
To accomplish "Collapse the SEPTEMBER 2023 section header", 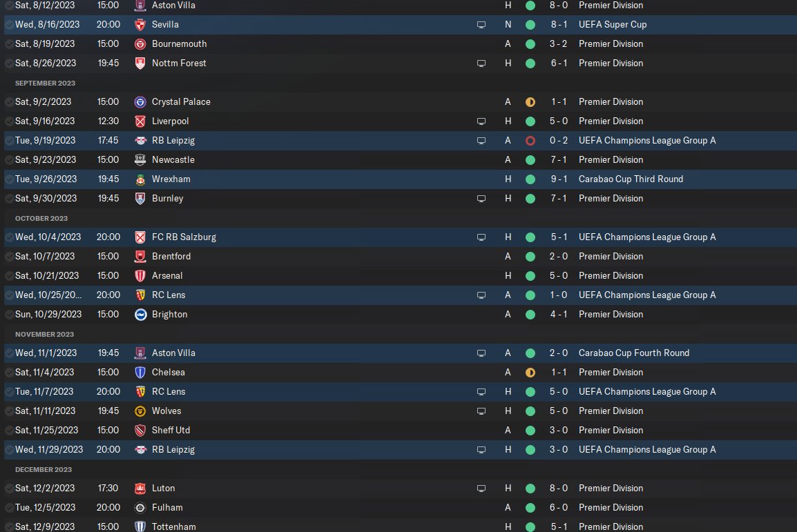I will click(46, 83).
